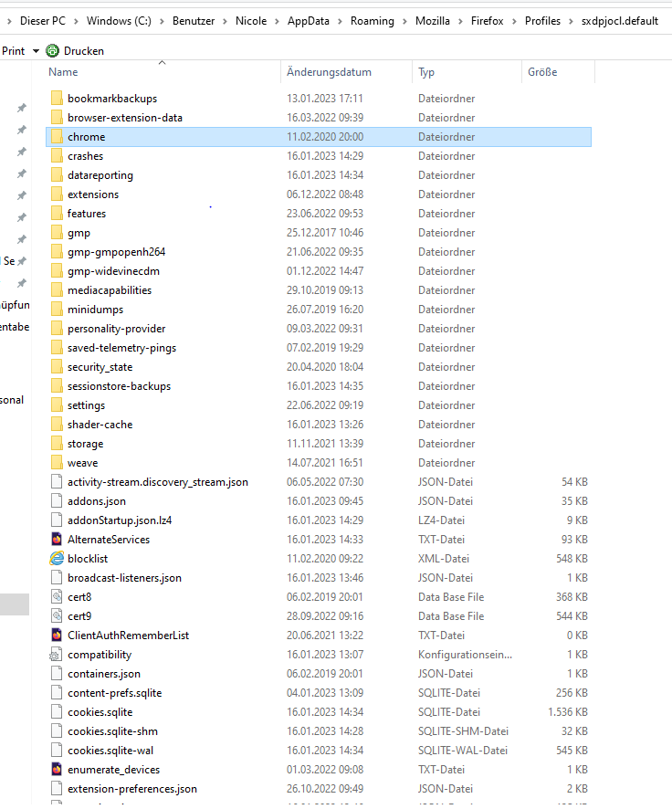This screenshot has height=809, width=672.
Task: Select addonStartup.json.lz4 file name
Action: click(120, 520)
